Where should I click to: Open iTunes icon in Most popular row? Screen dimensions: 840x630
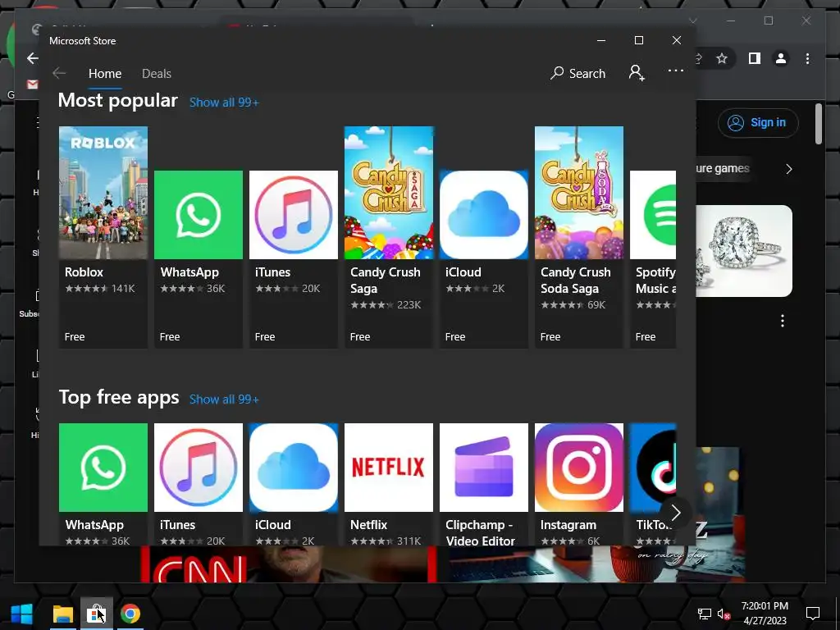(x=294, y=215)
